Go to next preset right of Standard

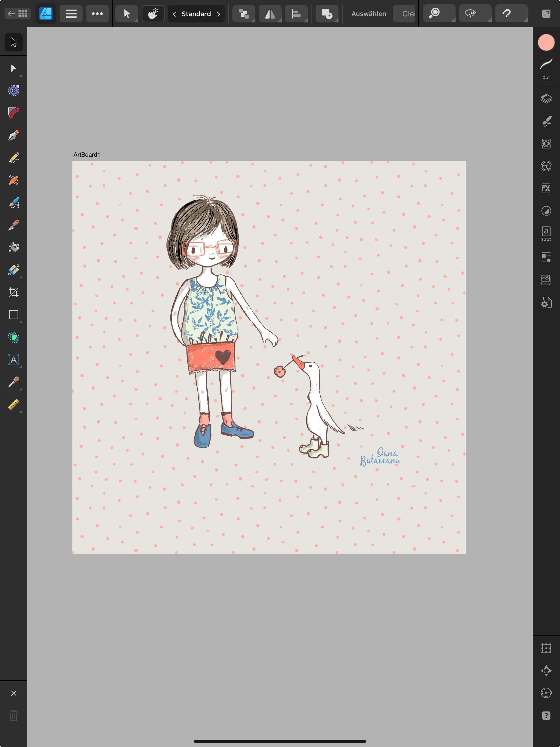click(218, 14)
